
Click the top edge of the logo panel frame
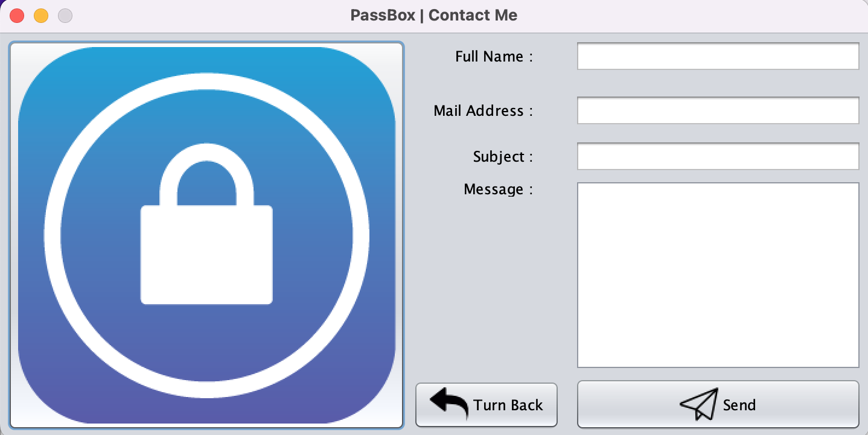pos(206,43)
